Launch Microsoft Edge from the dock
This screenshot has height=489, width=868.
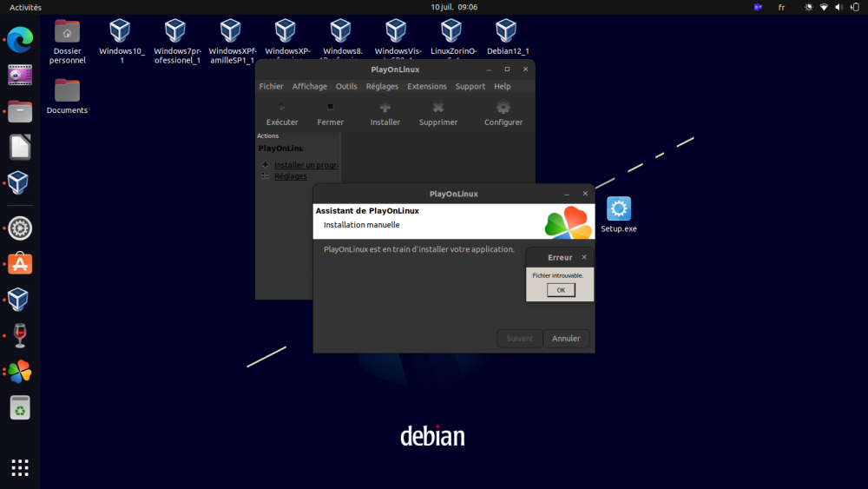coord(20,40)
